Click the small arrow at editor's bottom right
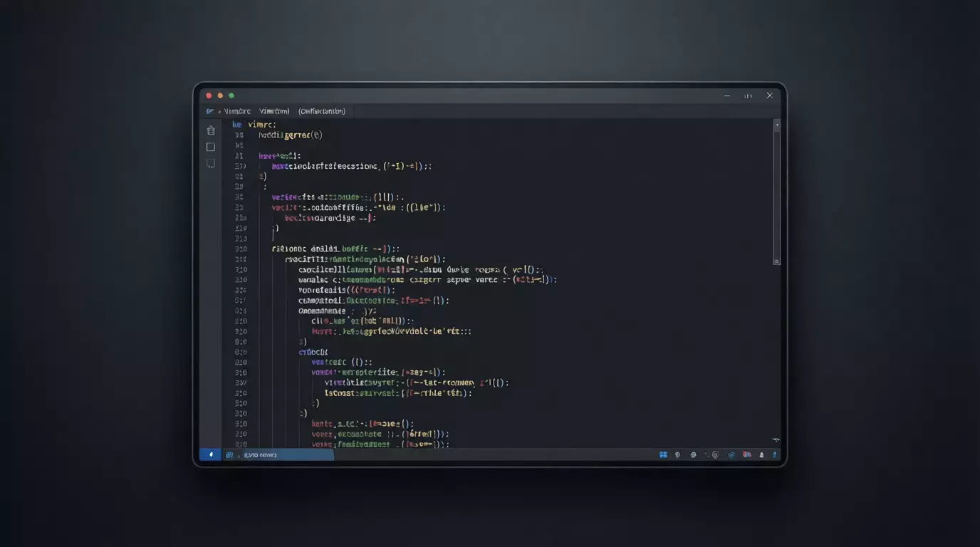Viewport: 980px width, 547px height. pos(776,440)
